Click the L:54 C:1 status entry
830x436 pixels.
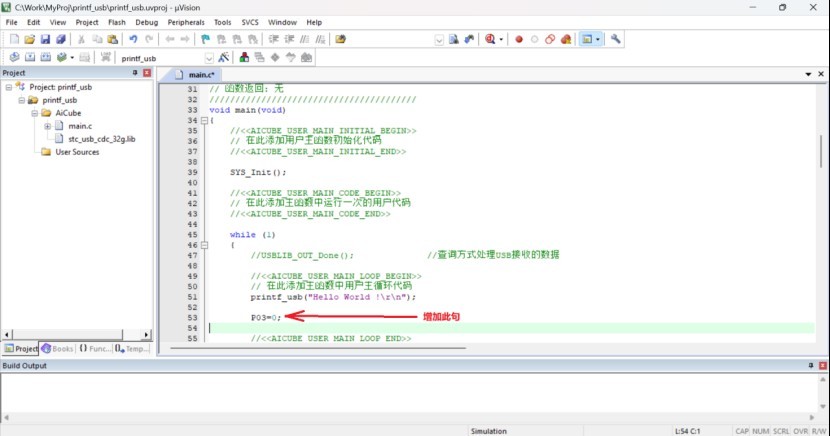[687, 431]
